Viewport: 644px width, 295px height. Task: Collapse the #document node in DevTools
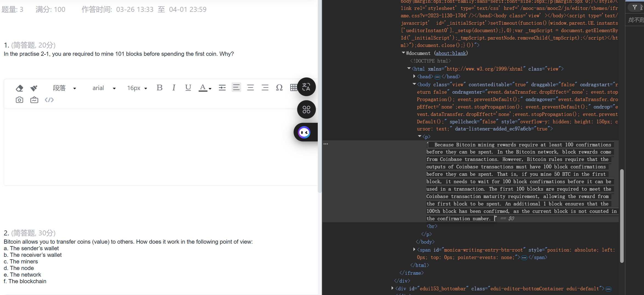point(403,53)
